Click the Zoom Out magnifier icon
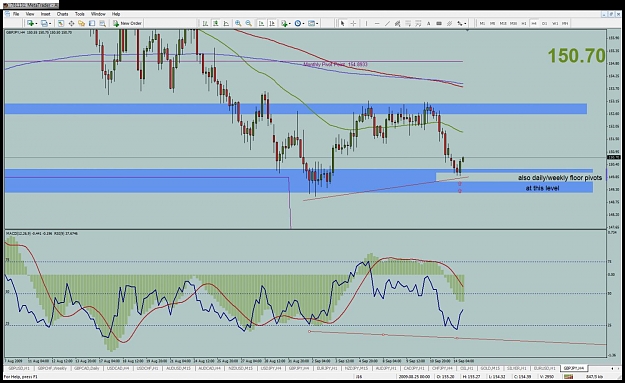This screenshot has height=383, width=625. pyautogui.click(x=248, y=24)
